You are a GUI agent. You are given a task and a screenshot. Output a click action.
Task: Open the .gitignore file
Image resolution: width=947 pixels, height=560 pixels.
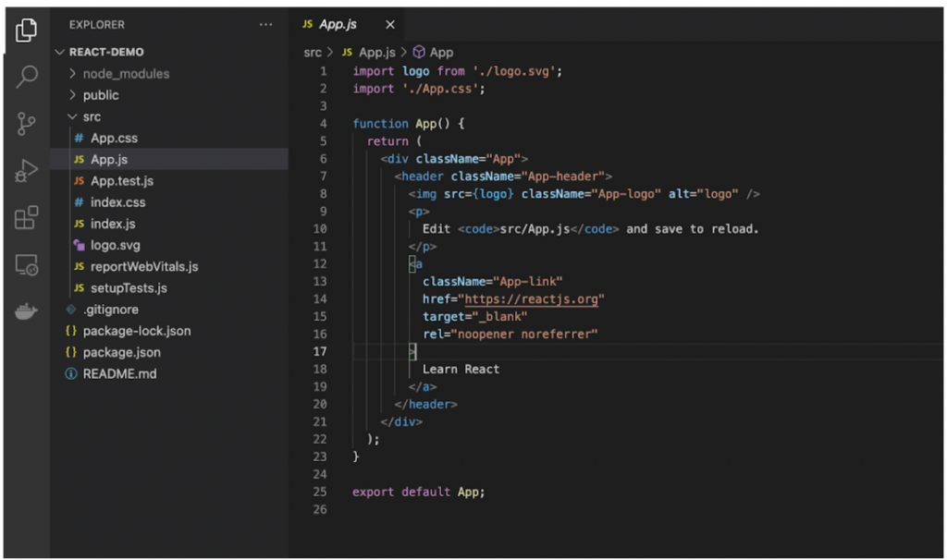(169, 310)
